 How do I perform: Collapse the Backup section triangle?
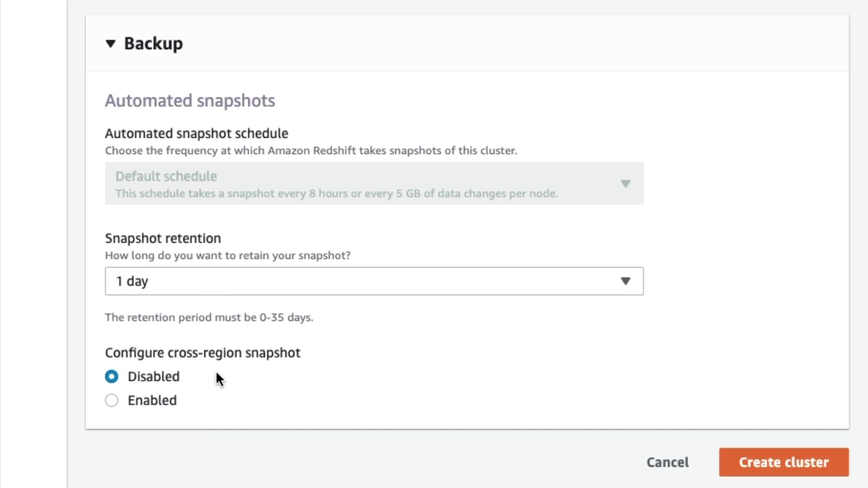(111, 44)
